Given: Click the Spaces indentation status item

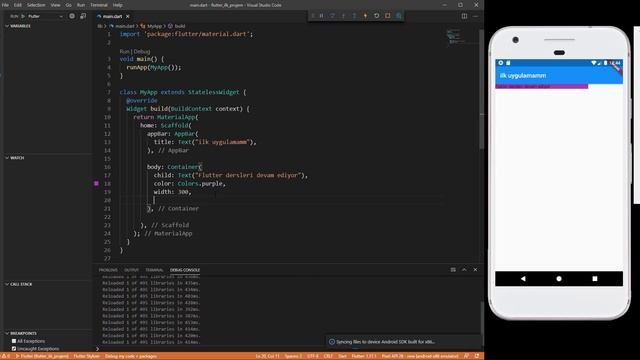Looking at the screenshot, I should coord(293,356).
